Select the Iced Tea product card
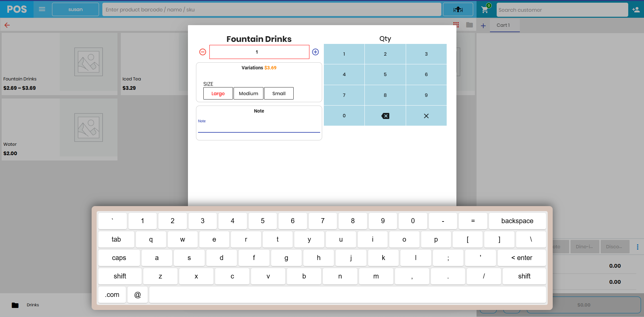This screenshot has width=644, height=317. [x=154, y=64]
